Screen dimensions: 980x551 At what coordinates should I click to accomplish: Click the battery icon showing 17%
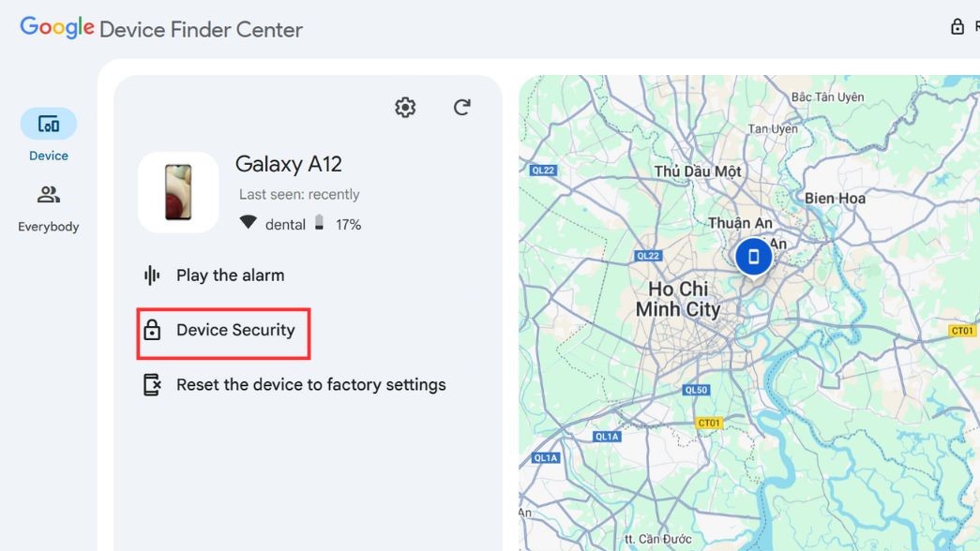pos(319,224)
